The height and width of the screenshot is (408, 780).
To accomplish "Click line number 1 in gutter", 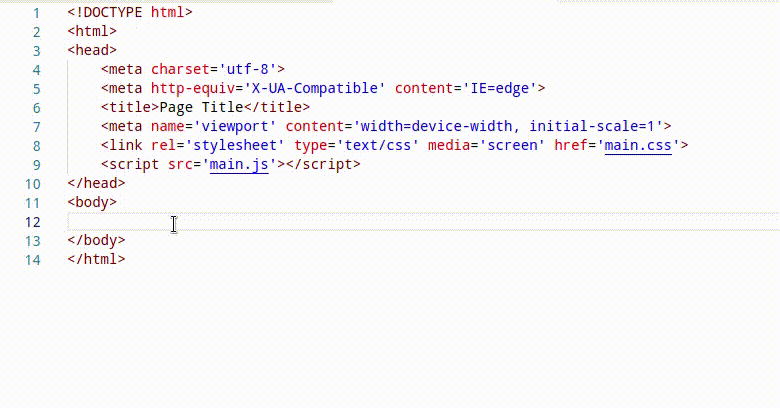I will point(36,13).
